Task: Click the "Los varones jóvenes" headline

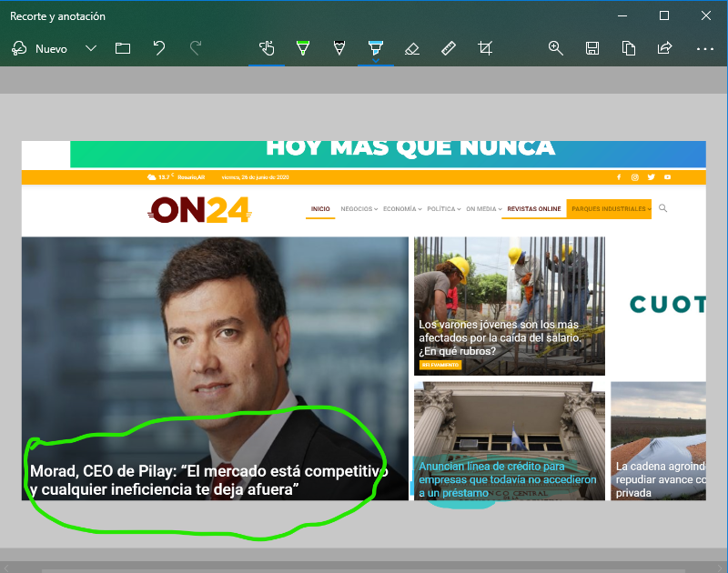Action: (500, 337)
